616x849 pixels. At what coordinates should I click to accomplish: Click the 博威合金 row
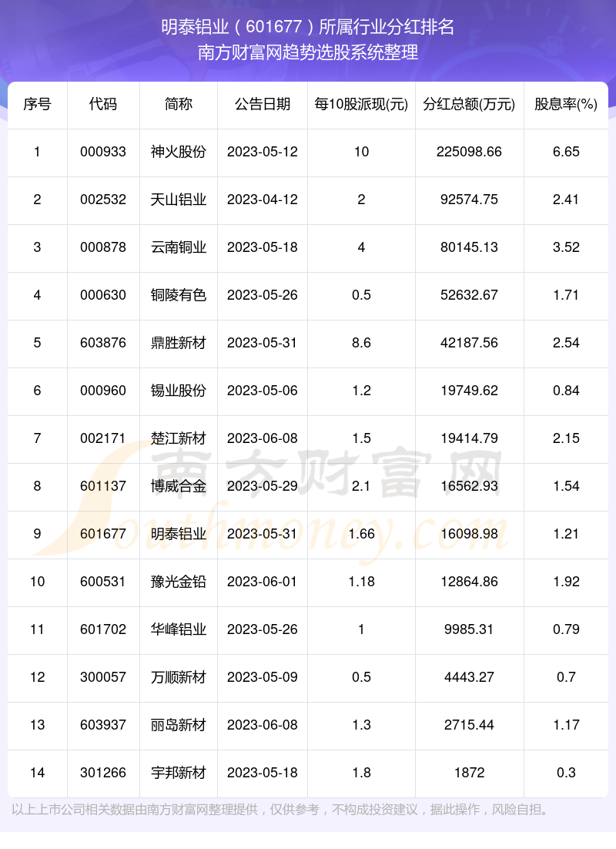pos(178,486)
